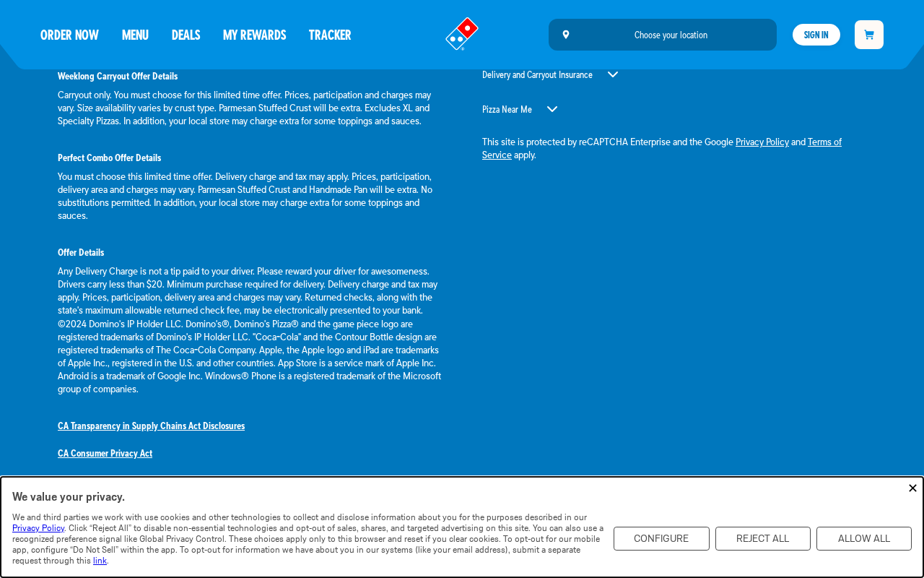The width and height of the screenshot is (924, 578).
Task: Expand the Pizza Near Me chevron
Action: pyautogui.click(x=552, y=109)
